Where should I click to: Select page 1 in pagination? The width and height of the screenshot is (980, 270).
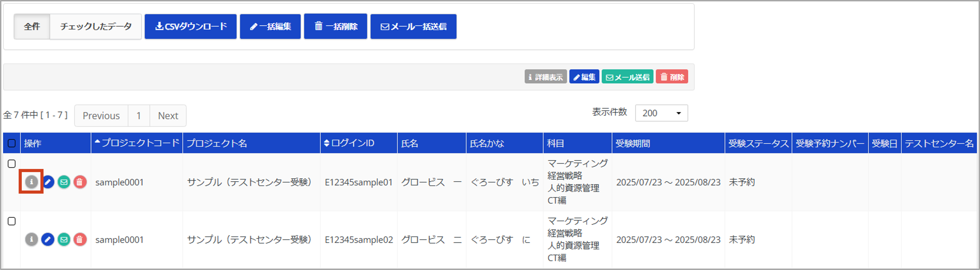pyautogui.click(x=139, y=116)
